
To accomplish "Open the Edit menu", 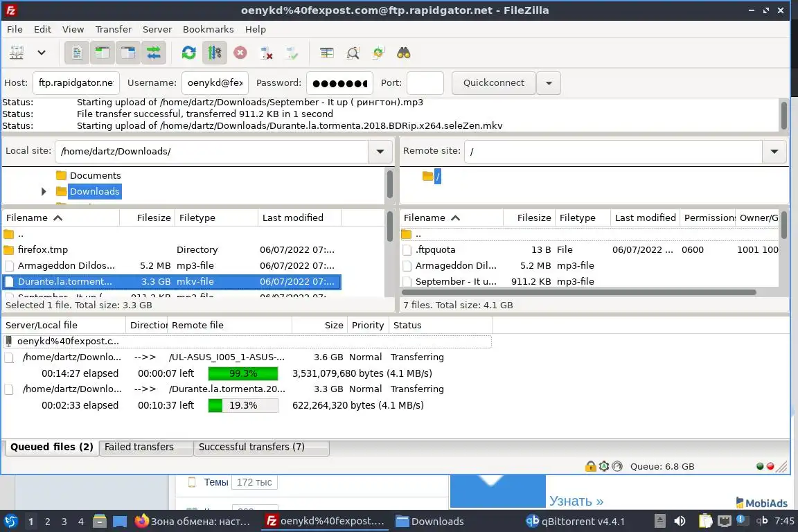I will 42,29.
